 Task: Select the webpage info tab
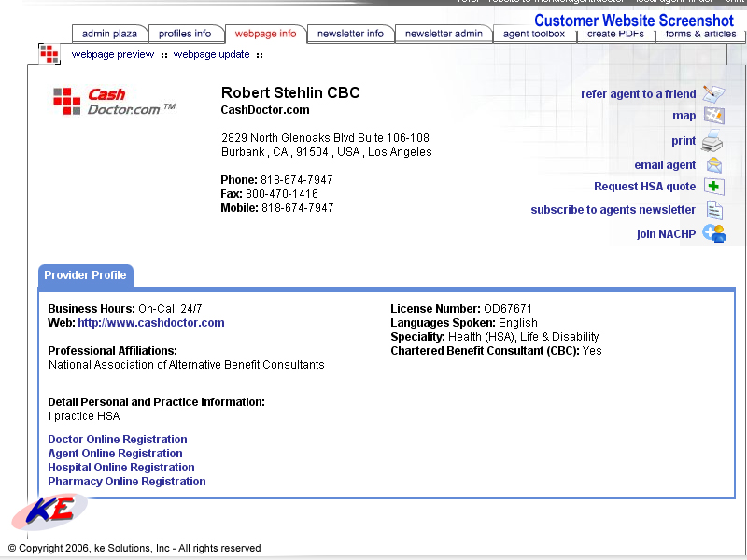point(265,34)
